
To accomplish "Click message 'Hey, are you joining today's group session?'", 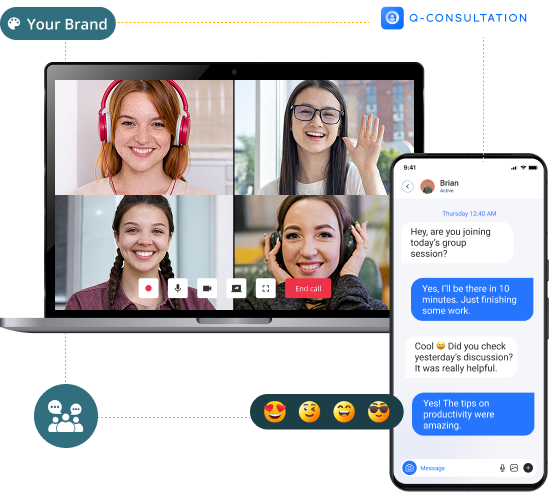I will click(x=458, y=244).
